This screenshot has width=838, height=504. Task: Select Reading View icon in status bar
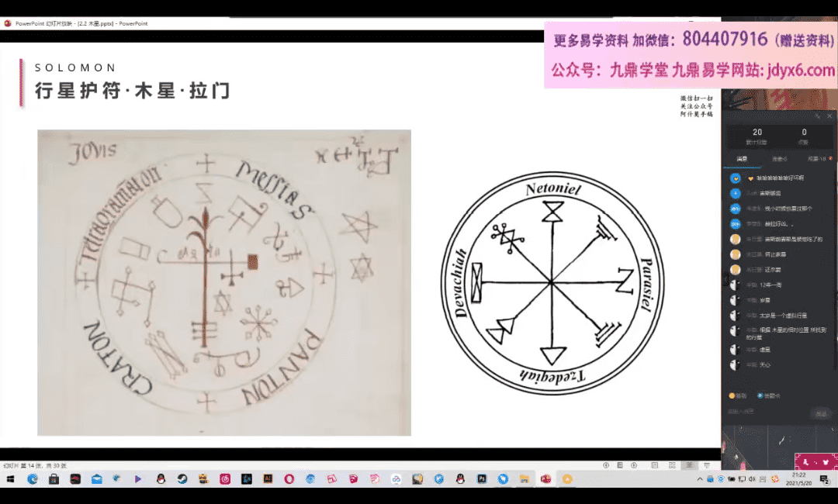point(688,465)
